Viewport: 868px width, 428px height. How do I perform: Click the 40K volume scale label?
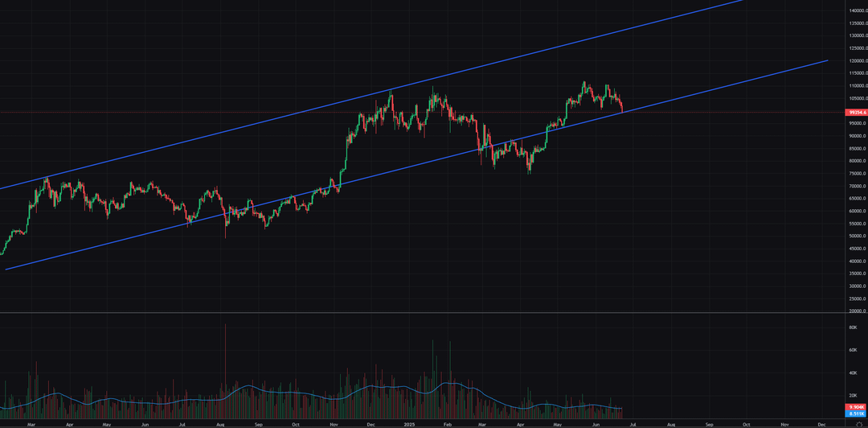tap(854, 373)
